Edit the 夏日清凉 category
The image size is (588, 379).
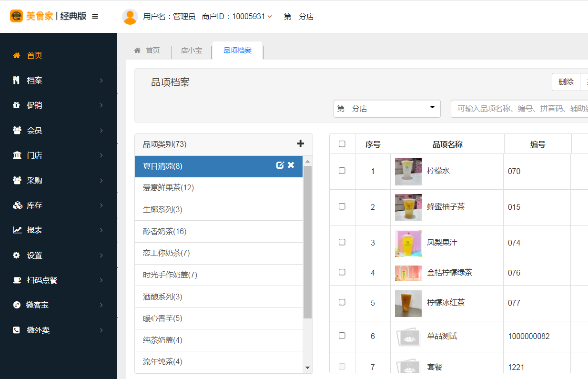pos(280,165)
